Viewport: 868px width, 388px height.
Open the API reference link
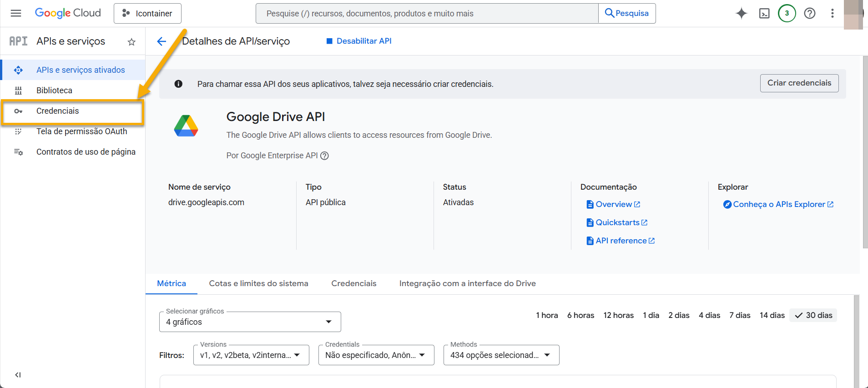(x=621, y=241)
